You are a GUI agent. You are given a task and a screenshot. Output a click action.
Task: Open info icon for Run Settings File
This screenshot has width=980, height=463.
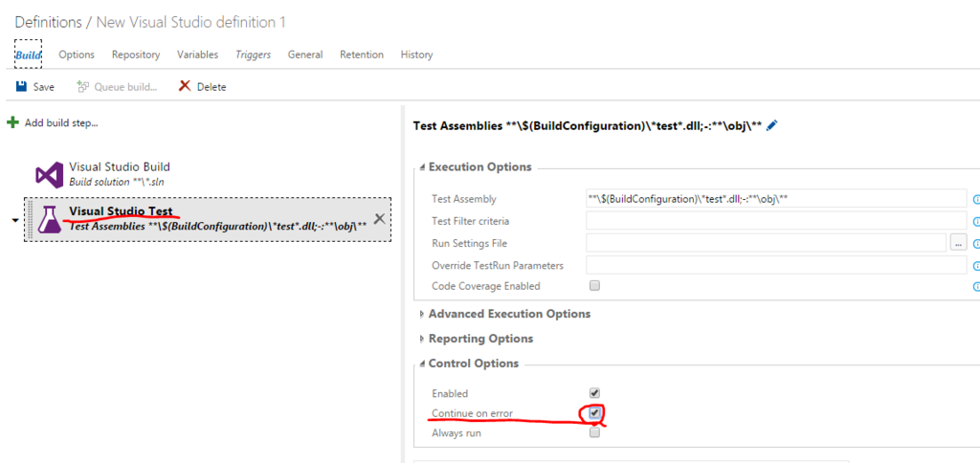(x=975, y=243)
